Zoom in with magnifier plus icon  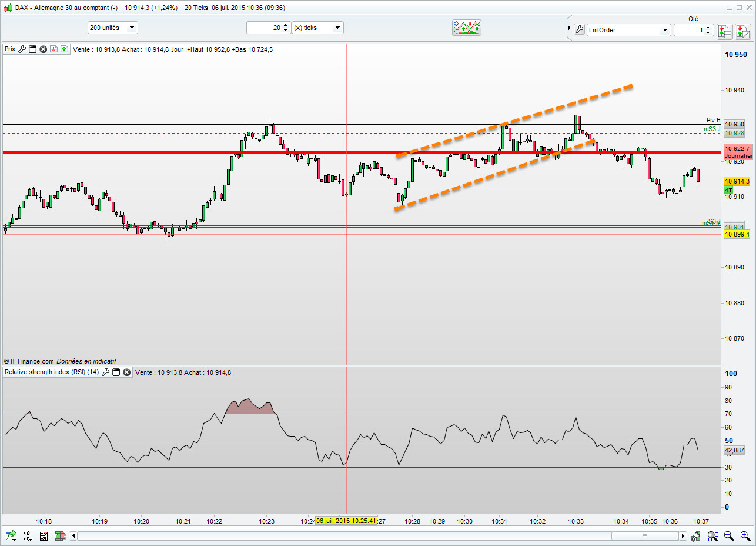[745, 536]
